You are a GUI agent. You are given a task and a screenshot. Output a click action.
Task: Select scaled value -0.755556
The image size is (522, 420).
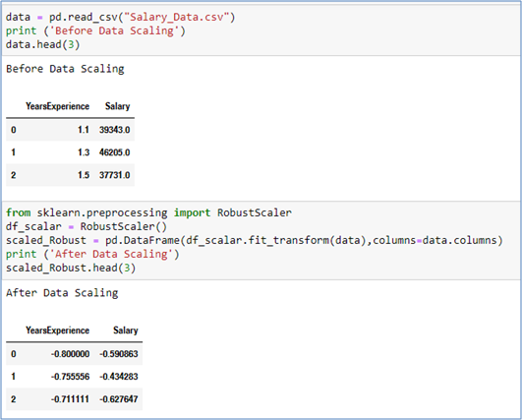point(70,377)
